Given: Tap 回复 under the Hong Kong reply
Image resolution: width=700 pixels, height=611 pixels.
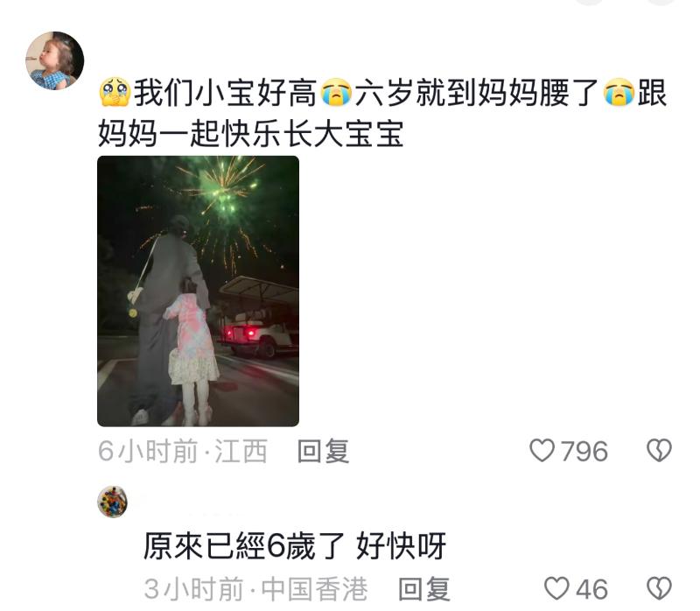Looking at the screenshot, I should click(x=424, y=588).
